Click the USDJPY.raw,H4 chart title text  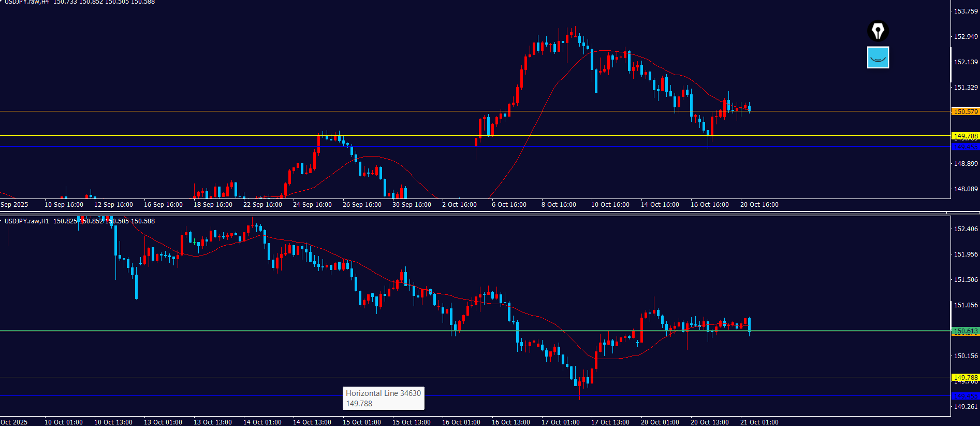[27, 2]
